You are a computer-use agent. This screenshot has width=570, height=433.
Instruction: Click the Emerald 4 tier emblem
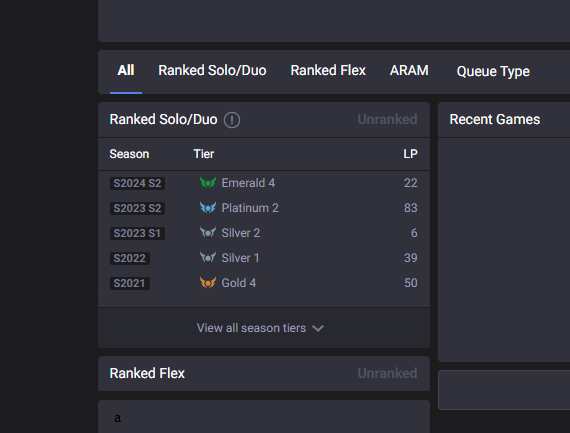coord(208,183)
